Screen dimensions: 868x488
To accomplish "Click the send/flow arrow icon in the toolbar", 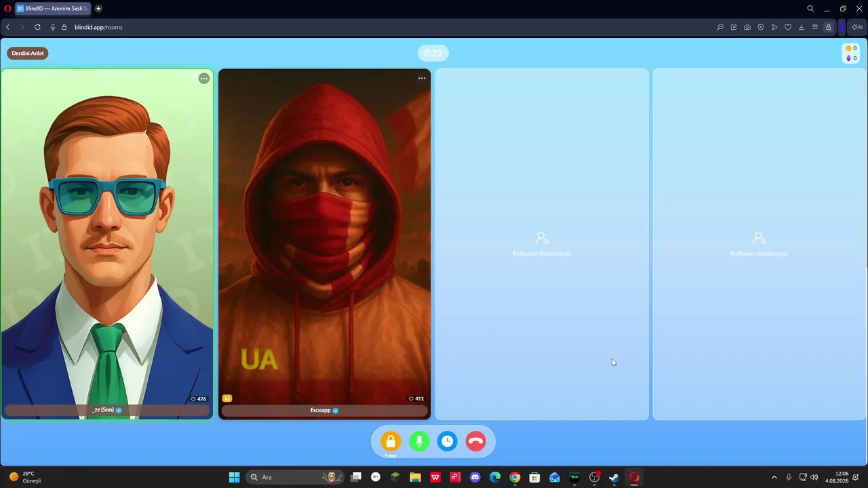I will pos(774,27).
